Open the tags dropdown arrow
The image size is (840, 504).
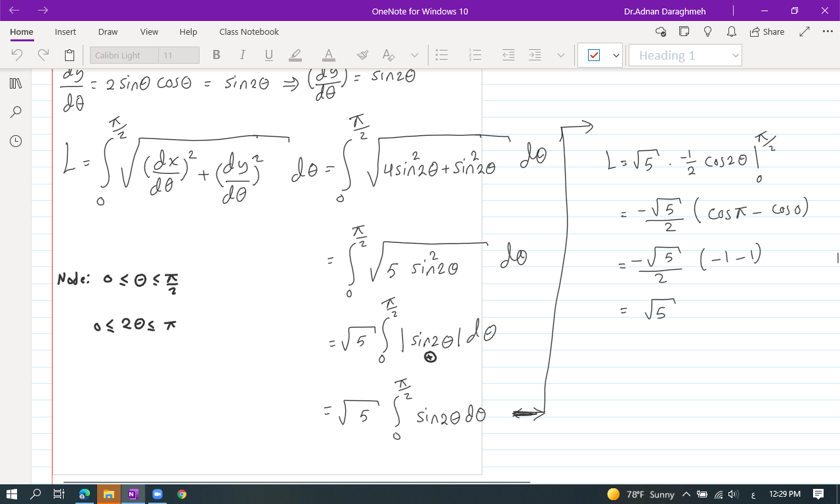[x=616, y=56]
